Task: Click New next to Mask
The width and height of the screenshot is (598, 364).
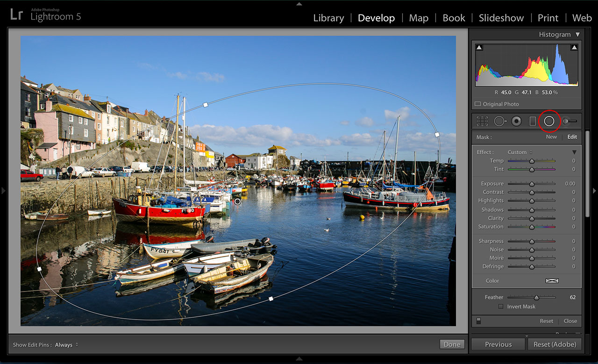Action: 551,137
